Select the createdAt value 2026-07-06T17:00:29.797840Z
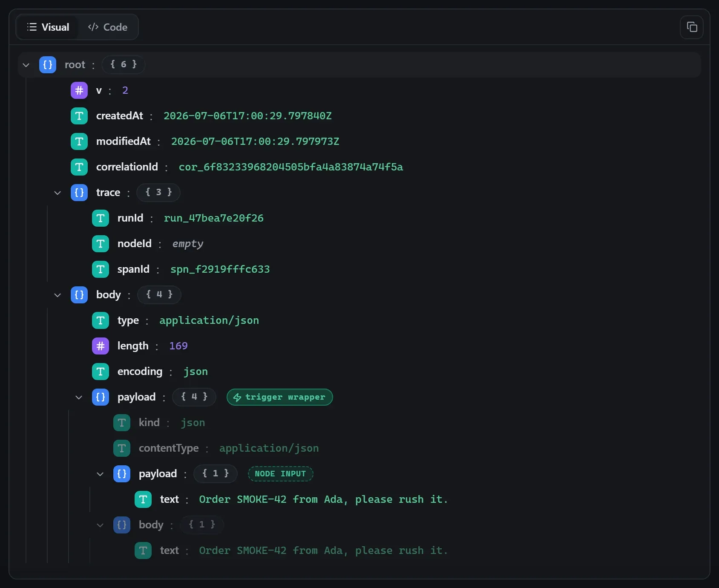The width and height of the screenshot is (719, 588). [x=247, y=116]
